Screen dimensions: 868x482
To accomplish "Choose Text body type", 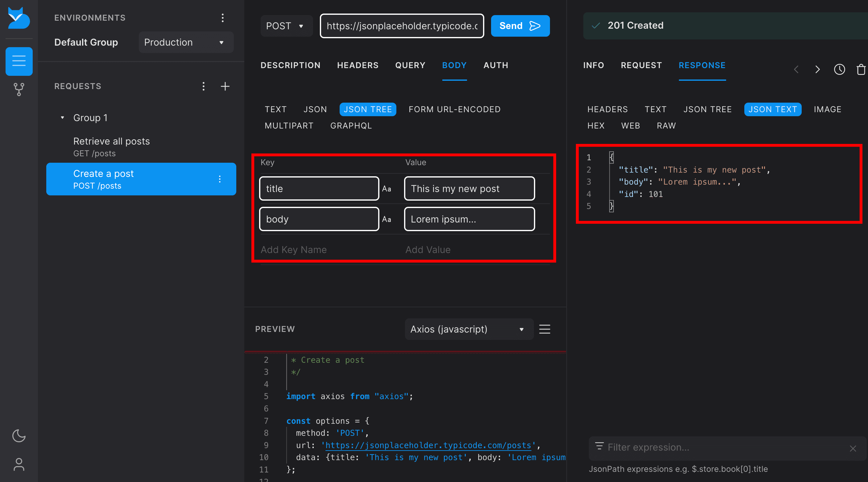I will pyautogui.click(x=276, y=109).
